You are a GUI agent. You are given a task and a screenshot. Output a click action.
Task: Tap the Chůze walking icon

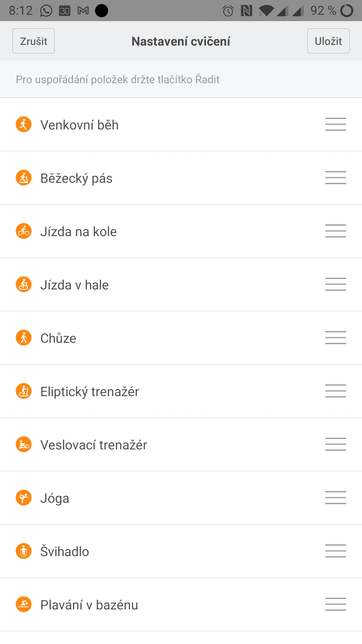pos(23,338)
